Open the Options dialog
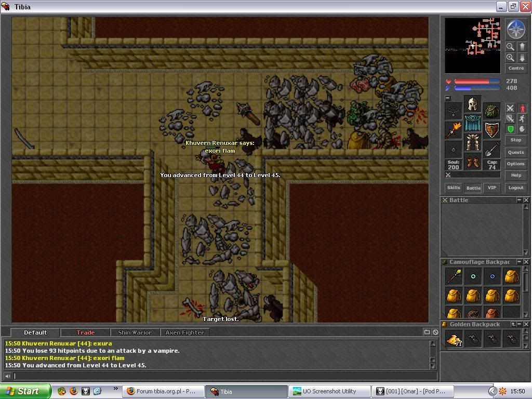The width and height of the screenshot is (532, 399). click(x=516, y=164)
